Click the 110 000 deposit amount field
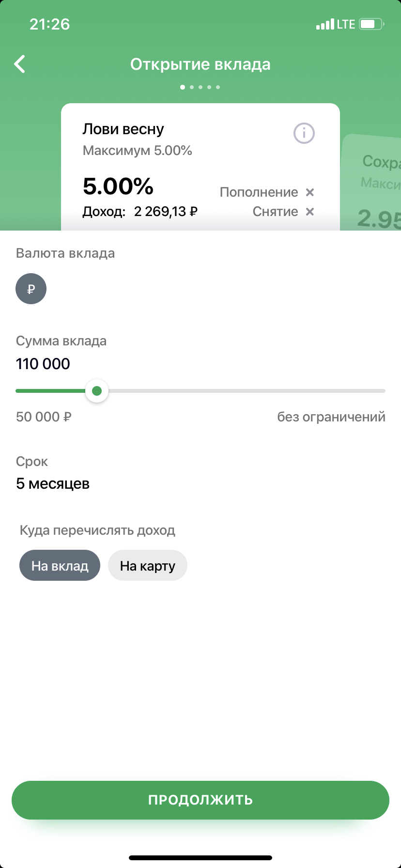 click(43, 364)
